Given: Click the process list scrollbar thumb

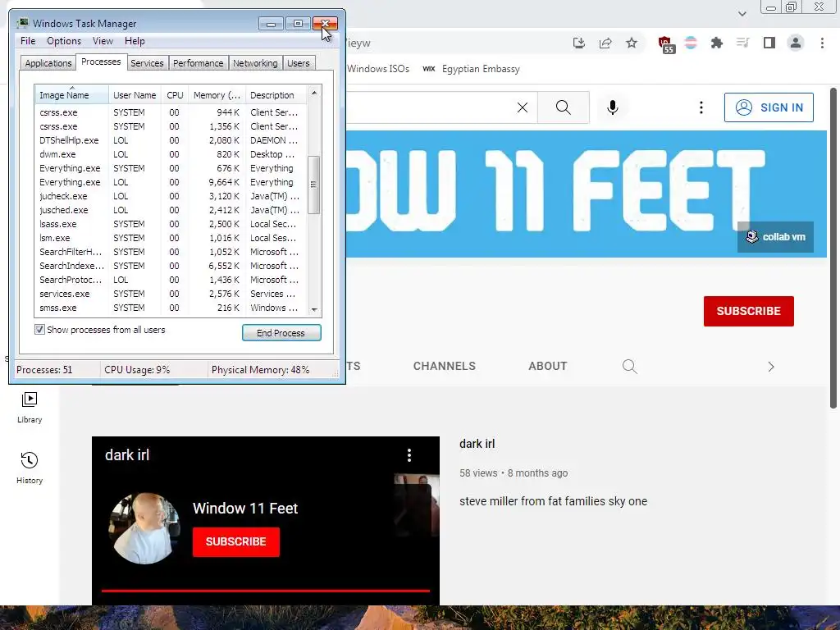Looking at the screenshot, I should [x=314, y=185].
